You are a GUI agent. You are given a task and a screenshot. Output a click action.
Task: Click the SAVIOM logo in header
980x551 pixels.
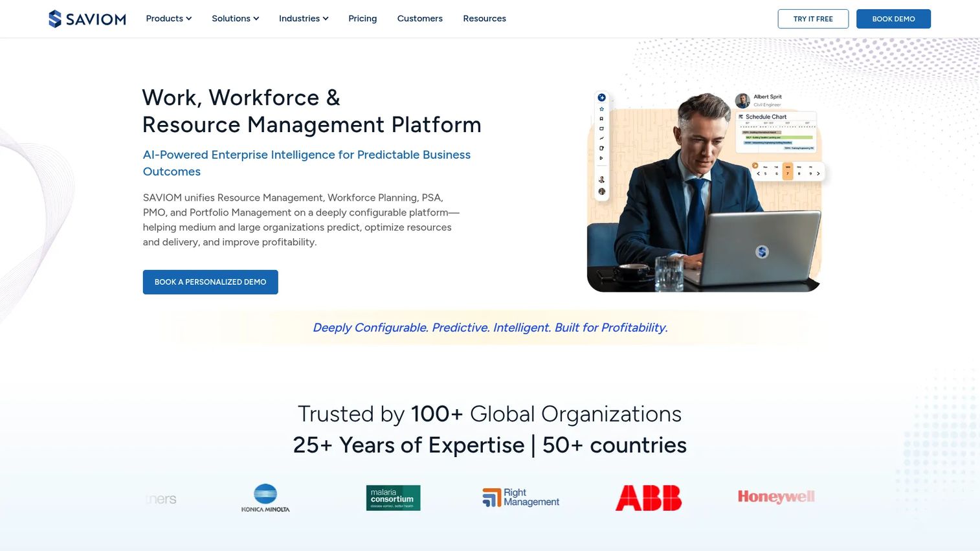coord(87,19)
